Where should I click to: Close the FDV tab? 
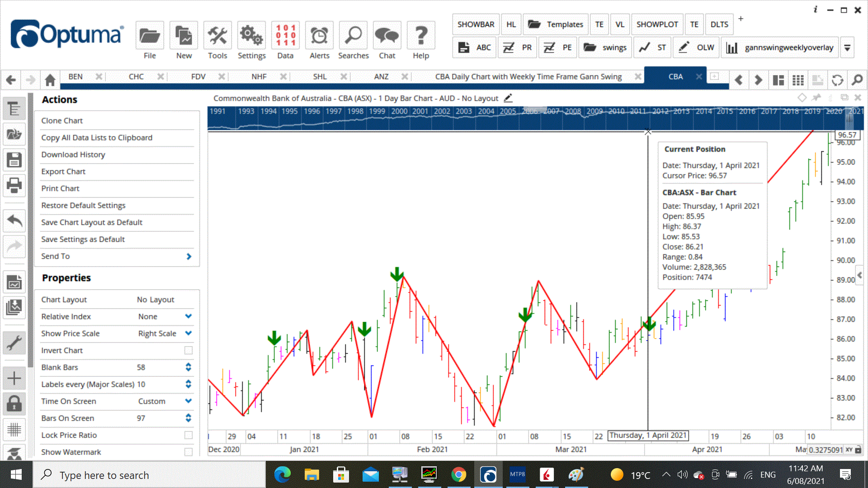pyautogui.click(x=222, y=77)
